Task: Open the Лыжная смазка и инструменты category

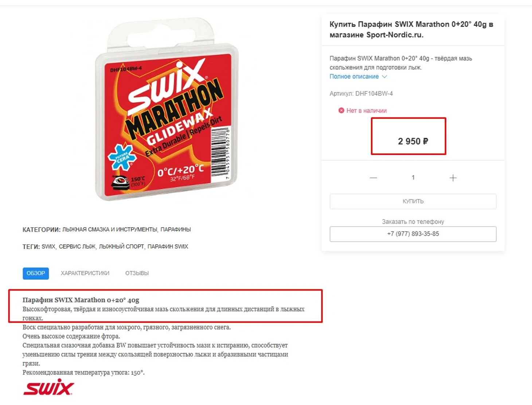Action: coord(110,230)
